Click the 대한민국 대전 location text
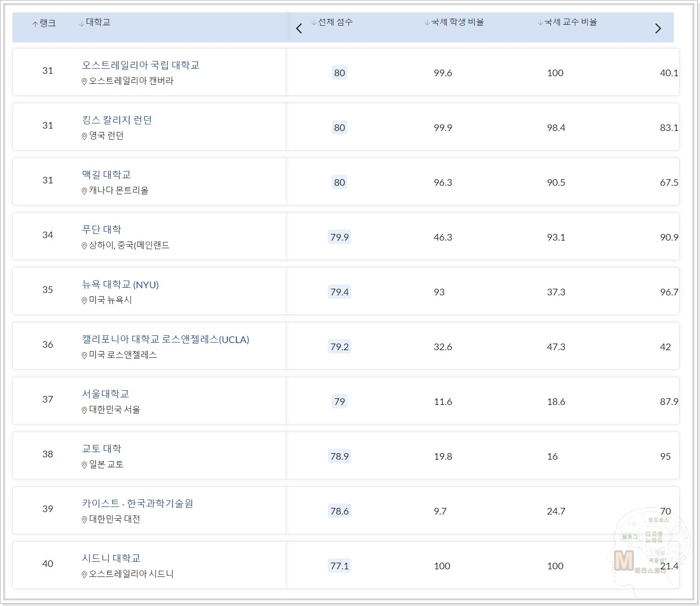Image resolution: width=700 pixels, height=606 pixels. [x=115, y=519]
